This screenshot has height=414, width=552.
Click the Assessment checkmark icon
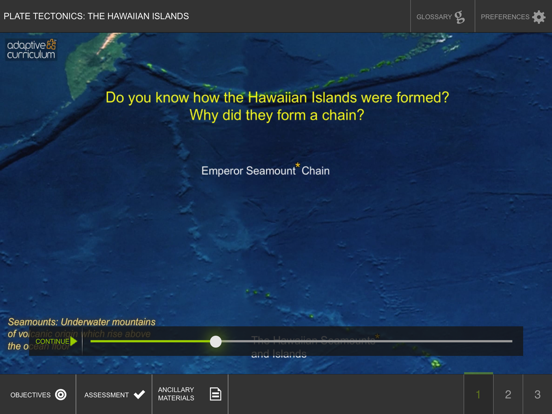point(139,395)
